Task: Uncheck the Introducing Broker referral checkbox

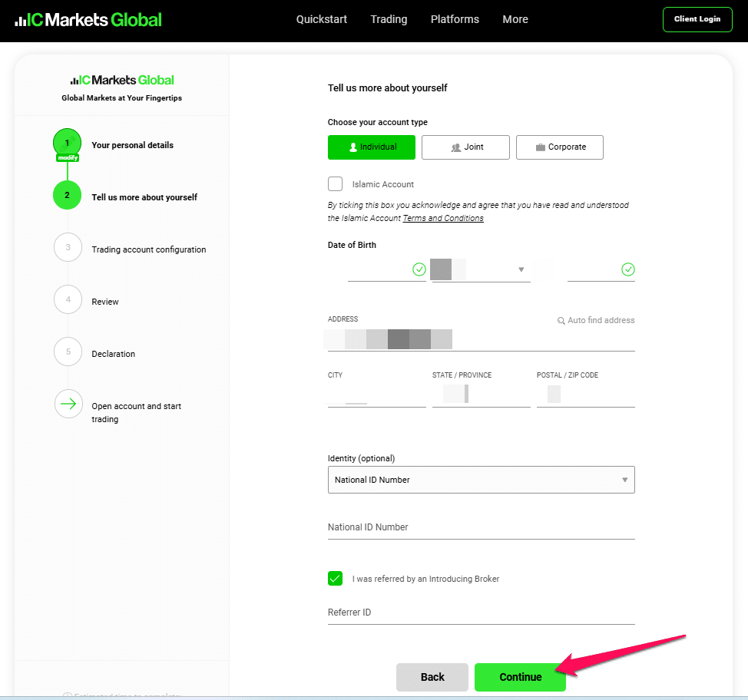Action: (336, 579)
